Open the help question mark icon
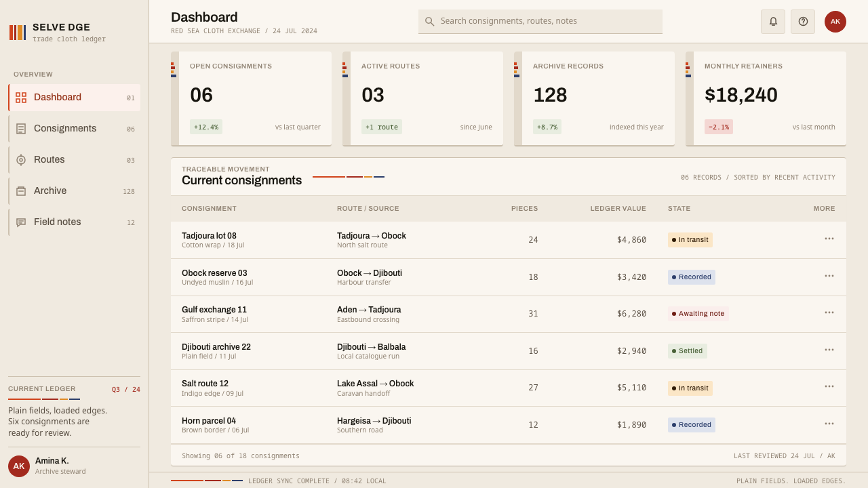Screen dimensions: 868x488 [803, 22]
